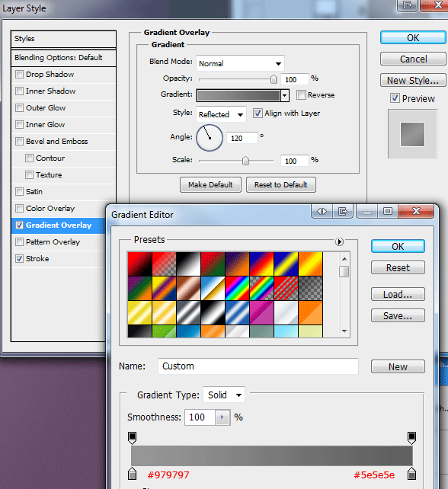
Task: Select the Stroke style entry
Action: (59, 259)
